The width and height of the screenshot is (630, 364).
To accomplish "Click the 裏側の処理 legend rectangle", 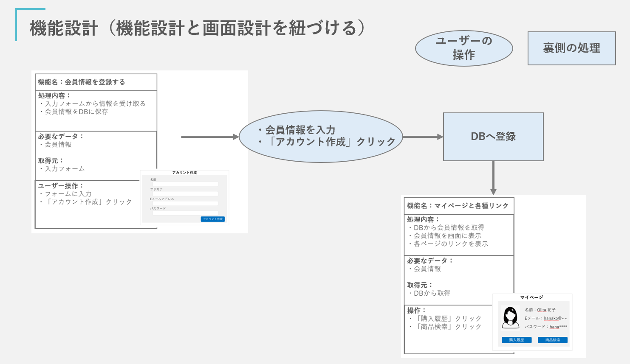I will 571,48.
